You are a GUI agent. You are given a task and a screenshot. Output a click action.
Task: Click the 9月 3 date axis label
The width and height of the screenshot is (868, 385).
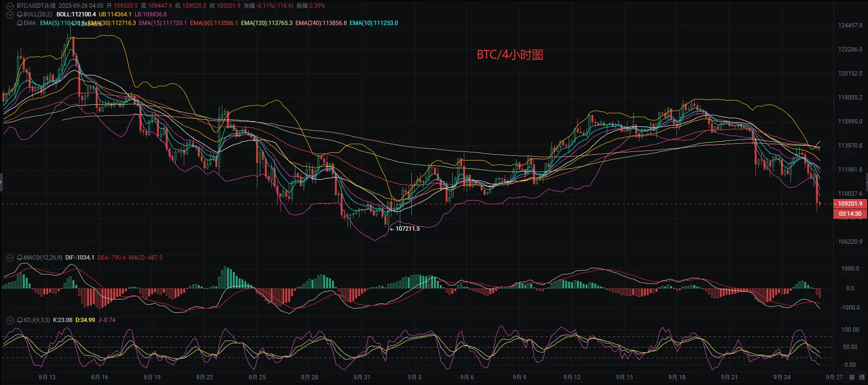click(414, 377)
